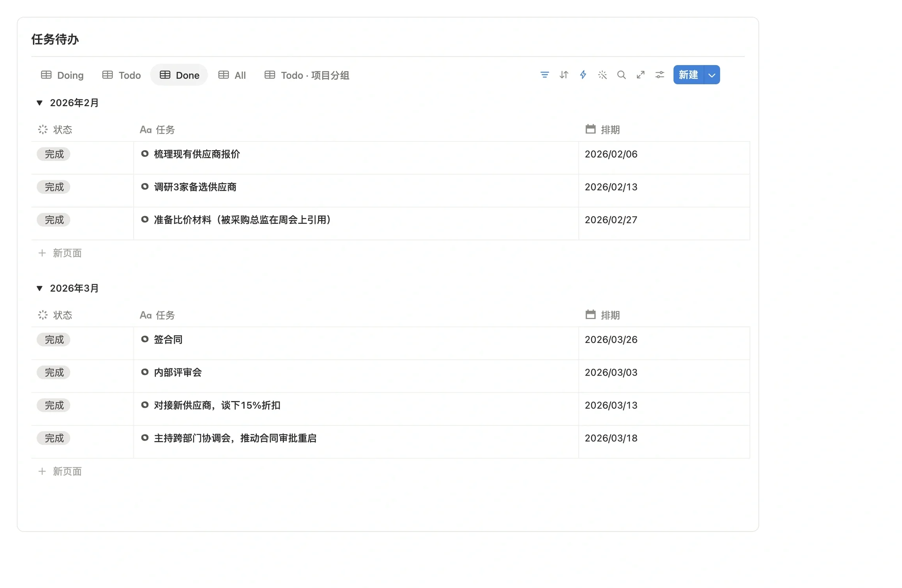Viewport: 902px width, 588px height.
Task: Click the 任务待办 database title
Action: 55,39
